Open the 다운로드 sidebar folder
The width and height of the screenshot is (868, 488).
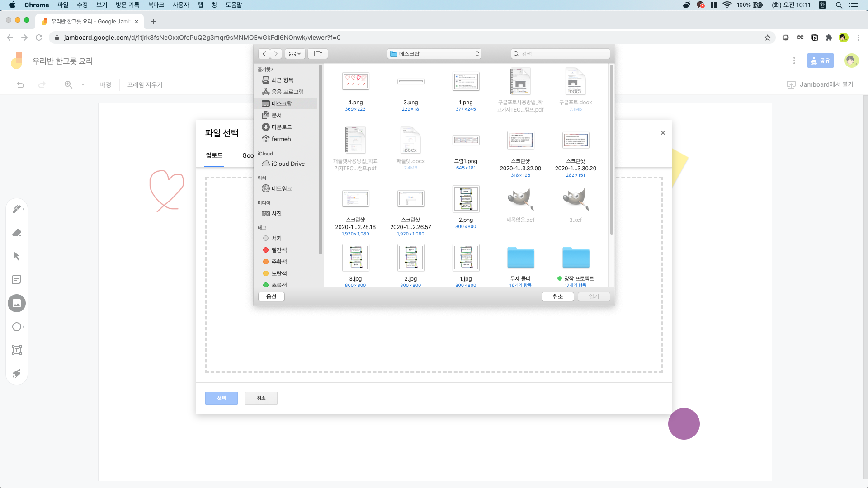(281, 127)
